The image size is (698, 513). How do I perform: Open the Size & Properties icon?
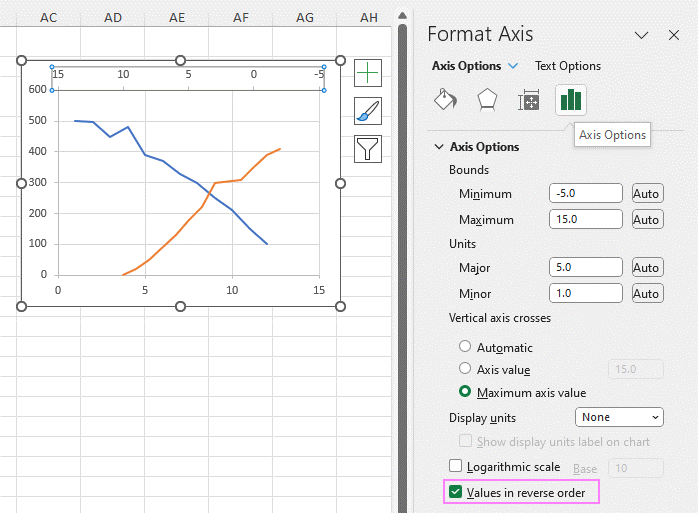coord(529,99)
